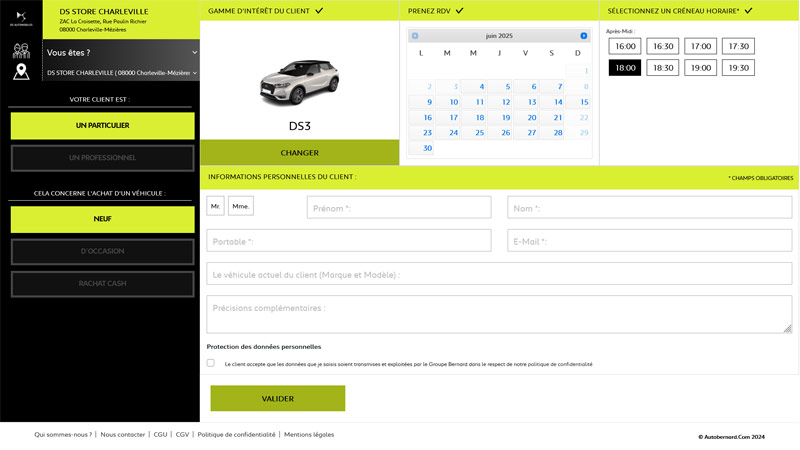Open 'Politique de confidentialité' footer link
800x450 pixels.
(236, 435)
